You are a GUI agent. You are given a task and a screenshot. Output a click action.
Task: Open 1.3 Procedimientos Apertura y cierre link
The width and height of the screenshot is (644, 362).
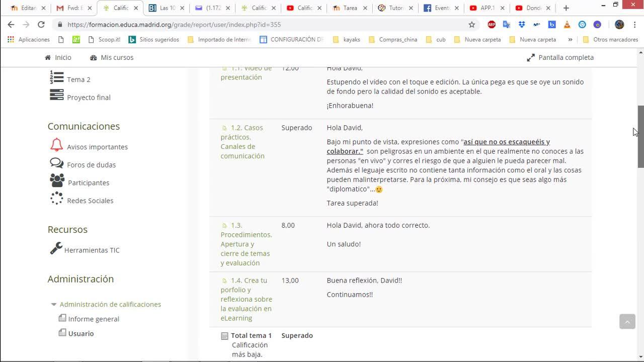tap(246, 244)
